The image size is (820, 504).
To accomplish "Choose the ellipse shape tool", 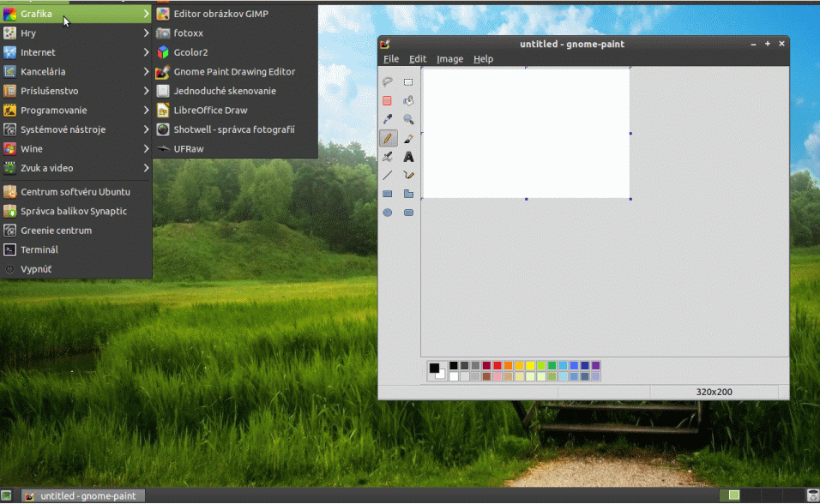I will click(388, 213).
